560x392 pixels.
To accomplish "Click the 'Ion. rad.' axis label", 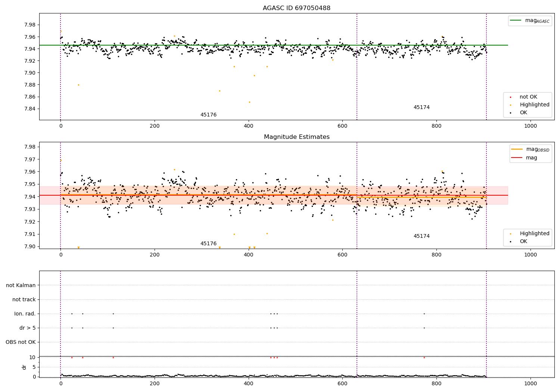I will coord(25,314).
